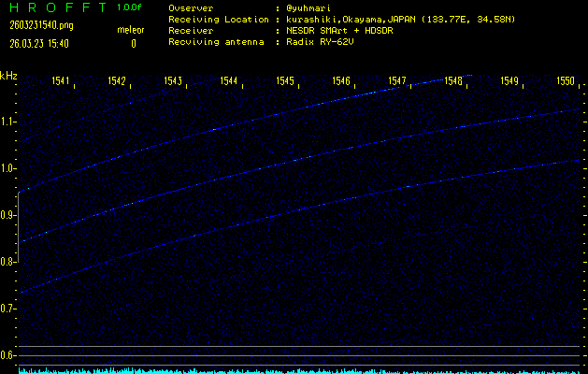The width and height of the screenshot is (588, 374).
Task: Click the meteor count label
Action: 130,30
